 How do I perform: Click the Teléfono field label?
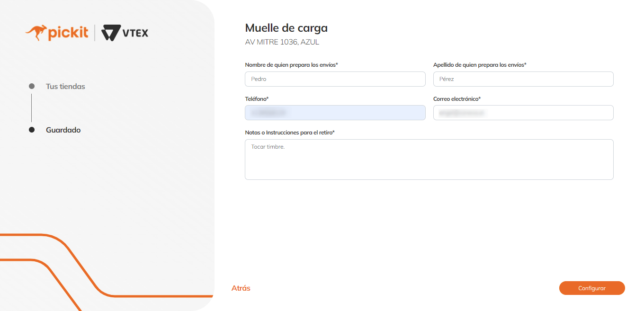[x=257, y=99]
